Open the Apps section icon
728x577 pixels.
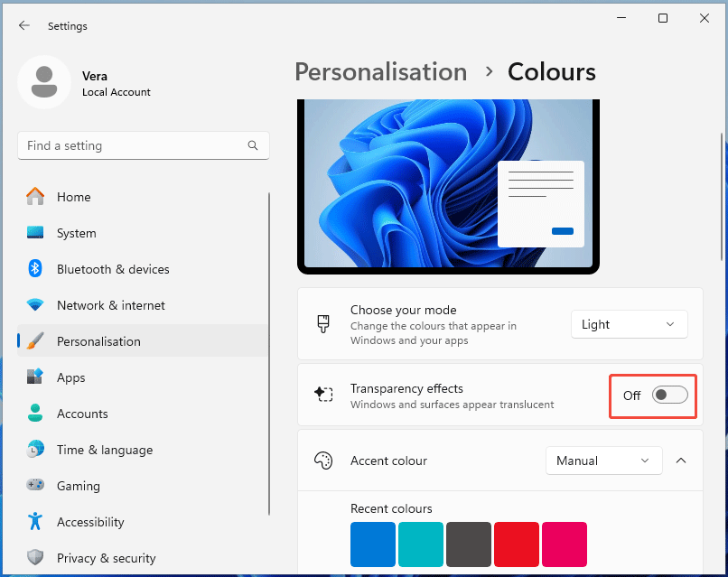pyautogui.click(x=36, y=377)
